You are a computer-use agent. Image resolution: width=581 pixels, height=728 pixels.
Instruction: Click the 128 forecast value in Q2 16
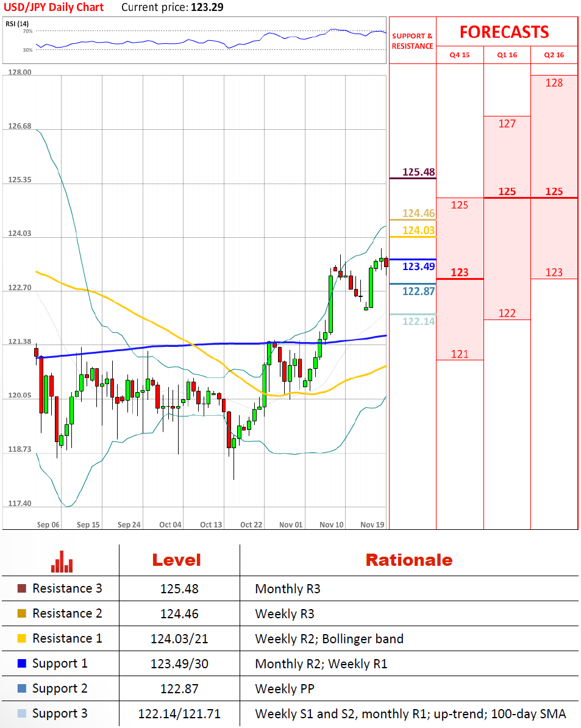(x=554, y=83)
